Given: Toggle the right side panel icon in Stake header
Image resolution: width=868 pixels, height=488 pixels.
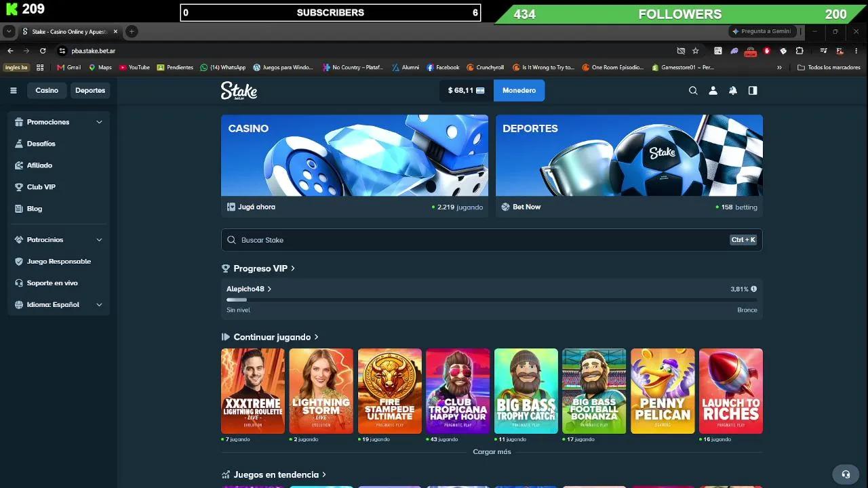Looking at the screenshot, I should pos(753,90).
